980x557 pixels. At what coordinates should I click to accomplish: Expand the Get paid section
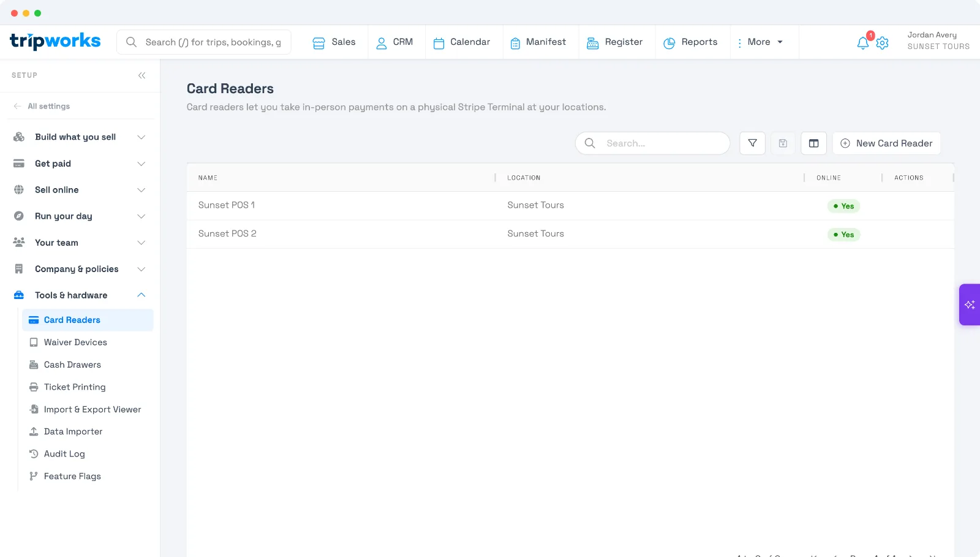coord(141,164)
